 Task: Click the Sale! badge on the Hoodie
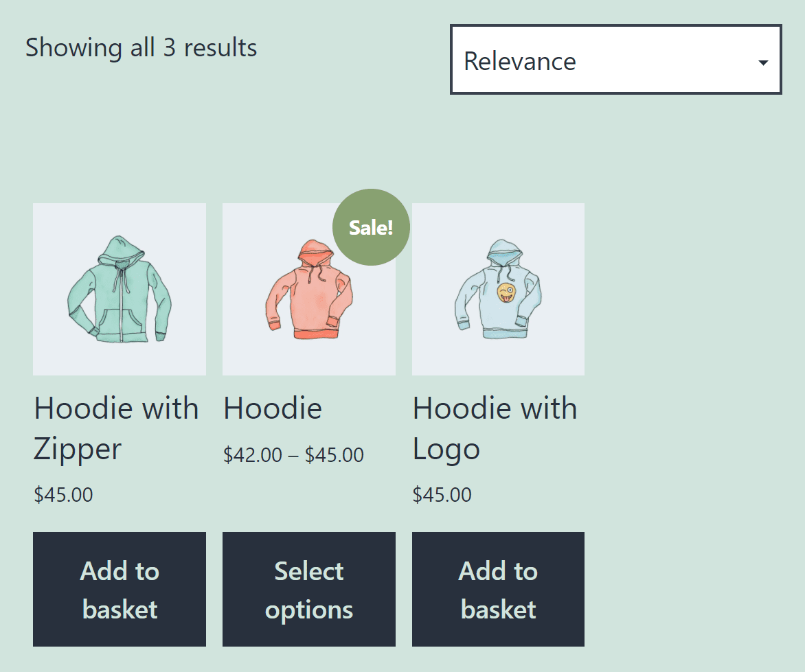click(370, 227)
